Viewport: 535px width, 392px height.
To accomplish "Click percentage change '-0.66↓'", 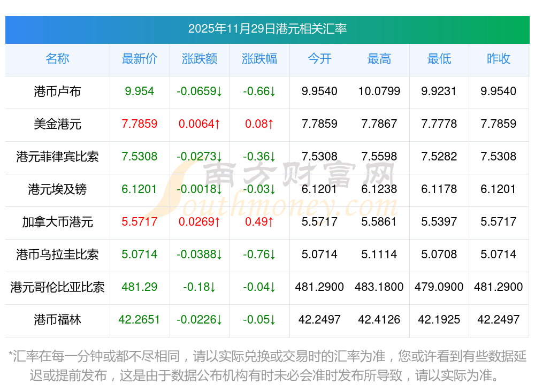I will pyautogui.click(x=259, y=91).
